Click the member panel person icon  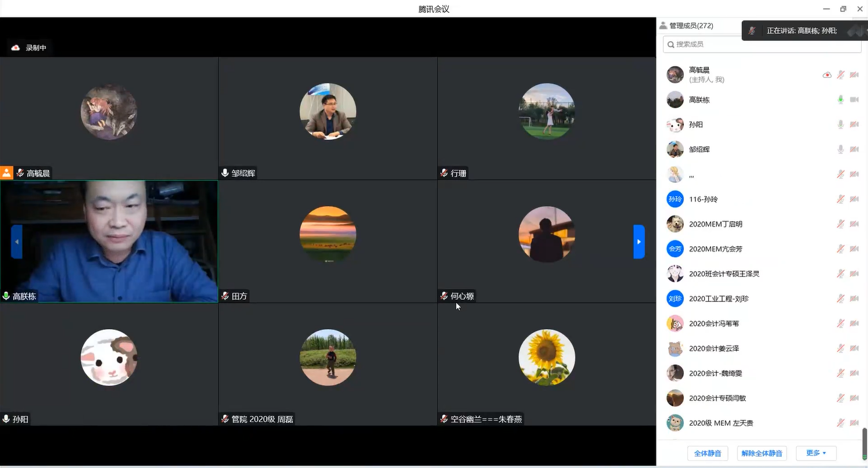[663, 26]
